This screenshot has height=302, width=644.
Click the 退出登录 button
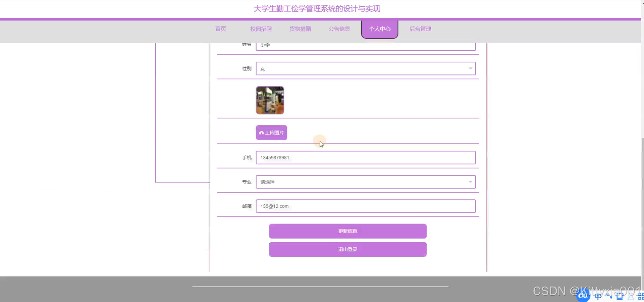pos(347,249)
